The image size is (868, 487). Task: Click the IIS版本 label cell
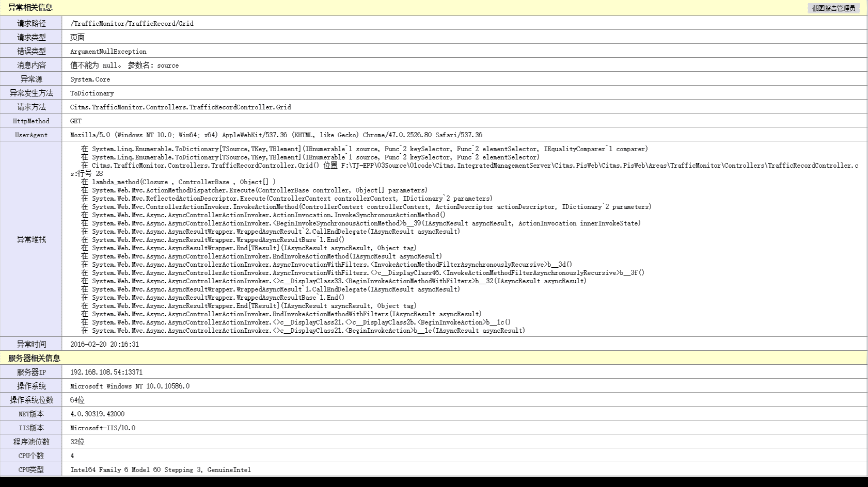pos(31,428)
